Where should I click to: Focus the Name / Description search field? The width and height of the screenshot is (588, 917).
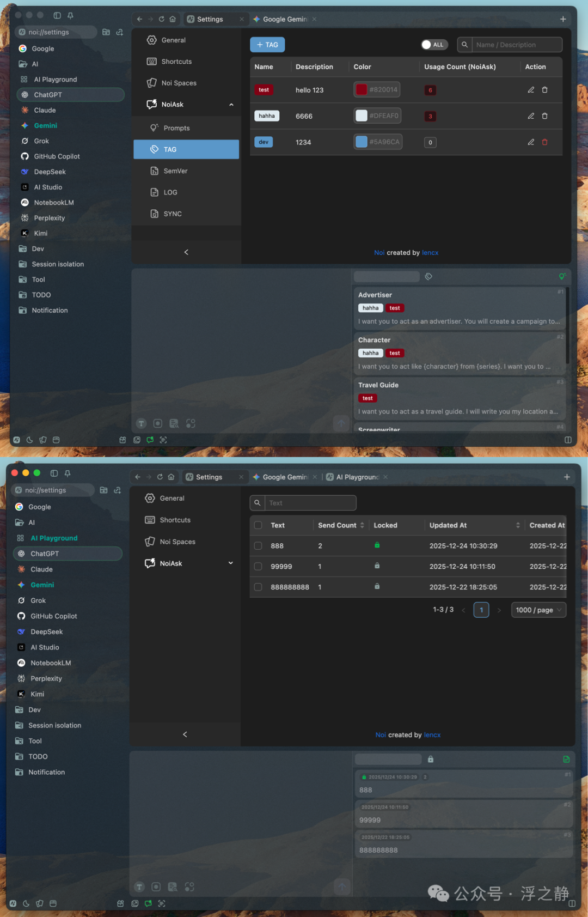click(x=517, y=45)
